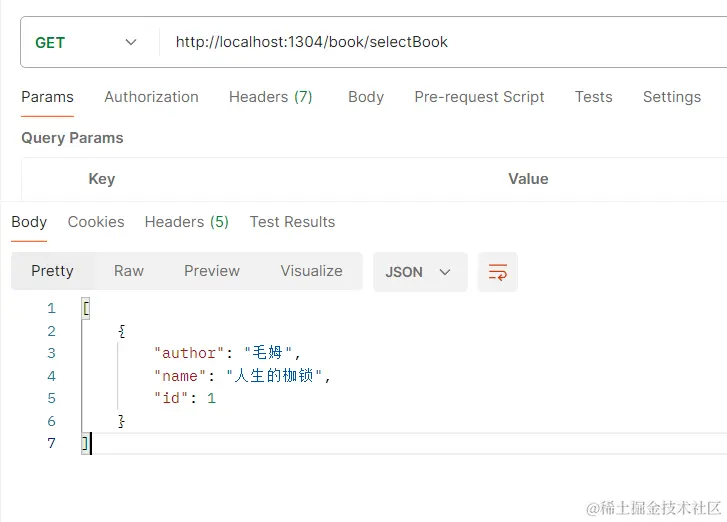Viewport: 727px width, 522px height.
Task: Click the "id" key in response
Action: (171, 398)
